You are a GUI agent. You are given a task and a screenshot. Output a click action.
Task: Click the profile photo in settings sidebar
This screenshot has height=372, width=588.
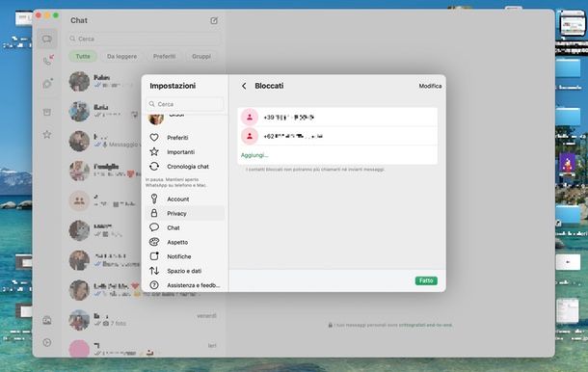156,120
